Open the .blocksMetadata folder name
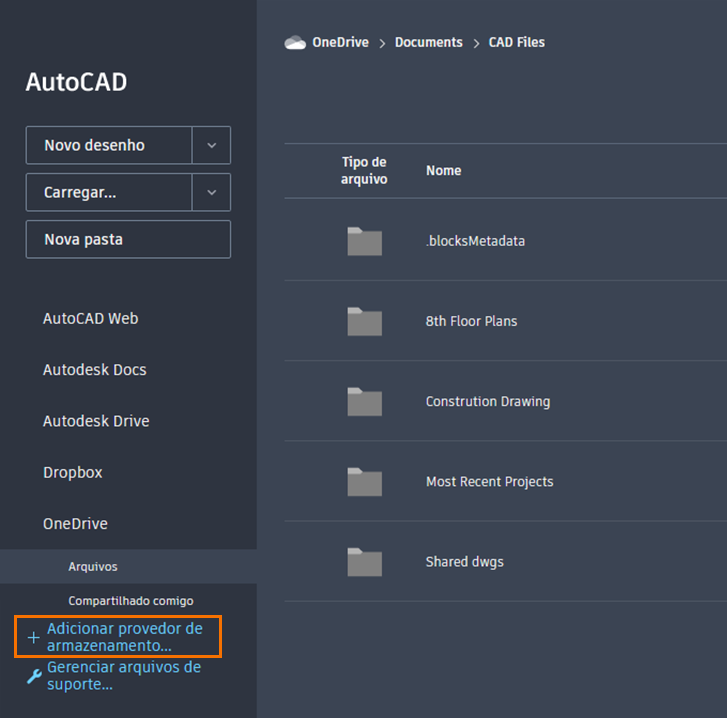Viewport: 727px width, 718px height. click(475, 241)
